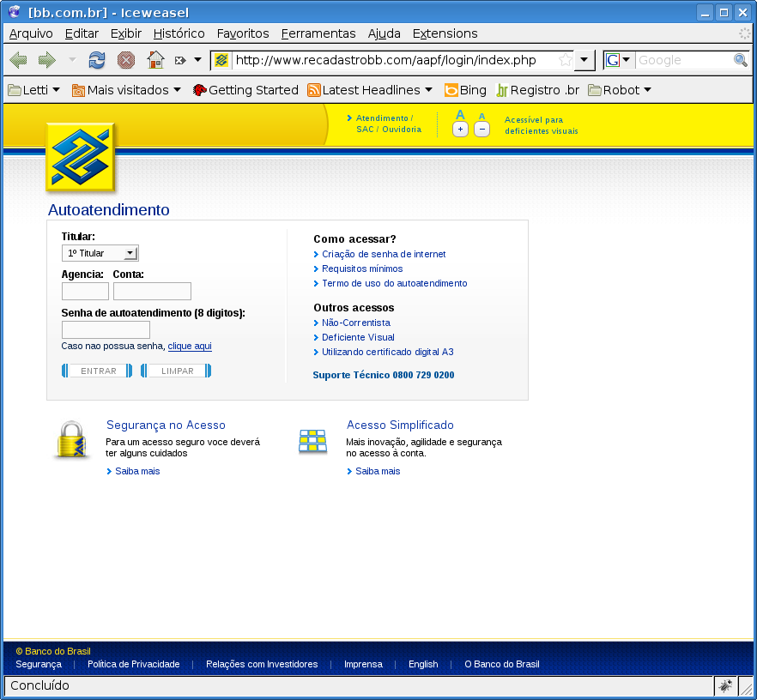
Task: Expand the Mais visitados bookmarks menu
Action: [126, 90]
